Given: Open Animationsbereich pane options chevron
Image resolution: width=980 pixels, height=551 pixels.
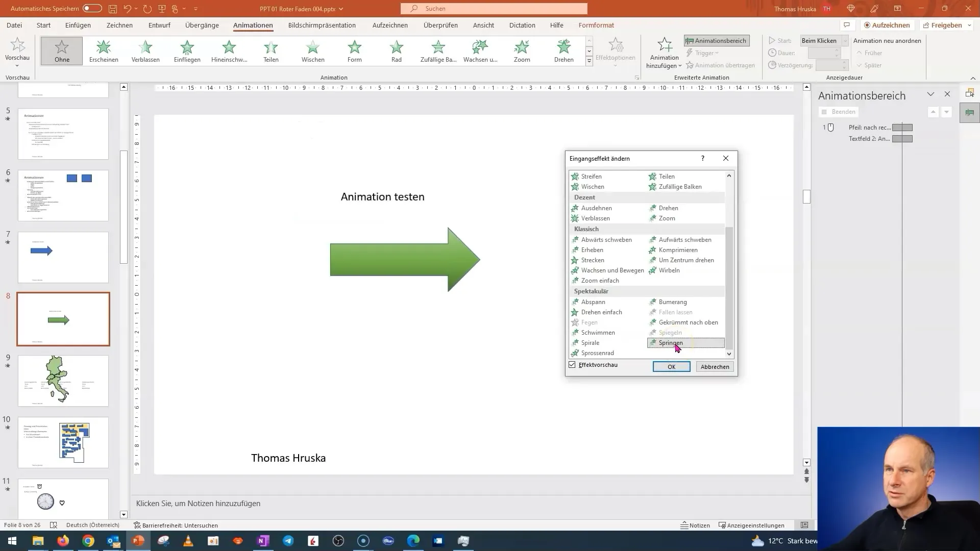Looking at the screenshot, I should (x=930, y=94).
